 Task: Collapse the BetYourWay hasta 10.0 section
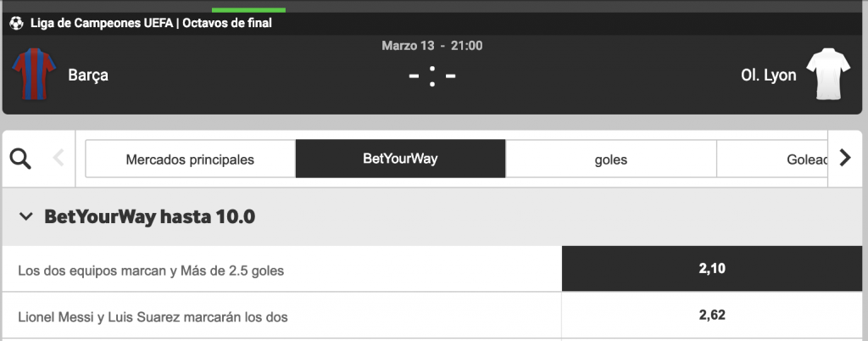point(25,216)
